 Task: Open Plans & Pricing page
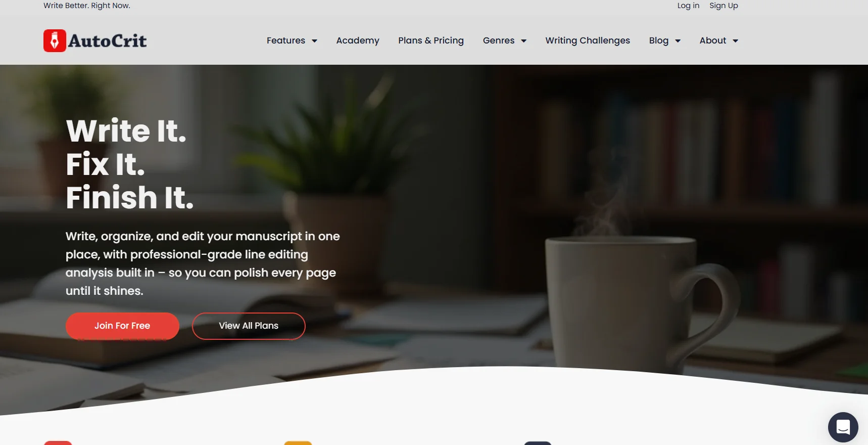pyautogui.click(x=431, y=40)
